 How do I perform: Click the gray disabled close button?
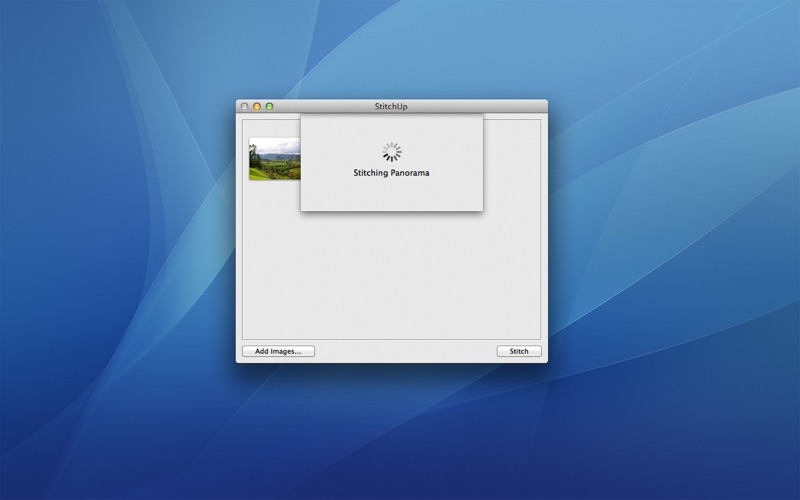(x=244, y=106)
